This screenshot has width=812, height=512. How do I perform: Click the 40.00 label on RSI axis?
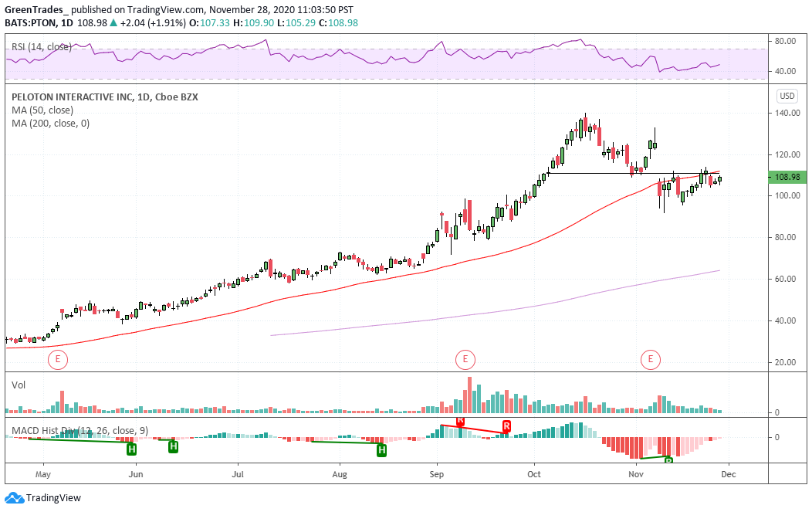[786, 71]
